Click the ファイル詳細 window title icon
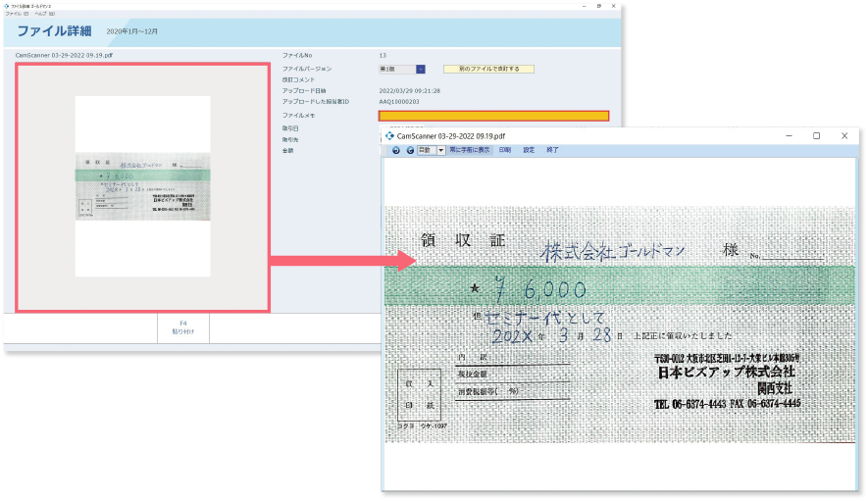Image resolution: width=868 pixels, height=501 pixels. click(x=7, y=6)
